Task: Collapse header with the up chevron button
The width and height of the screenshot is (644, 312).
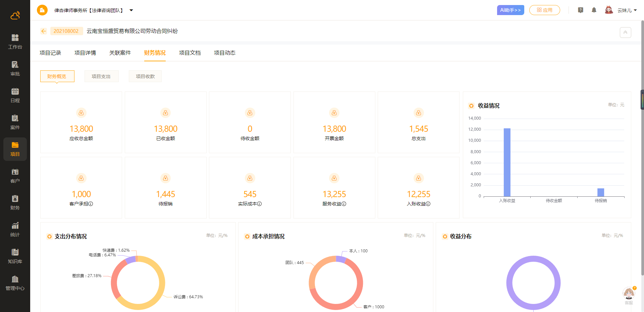Action: coord(625,33)
